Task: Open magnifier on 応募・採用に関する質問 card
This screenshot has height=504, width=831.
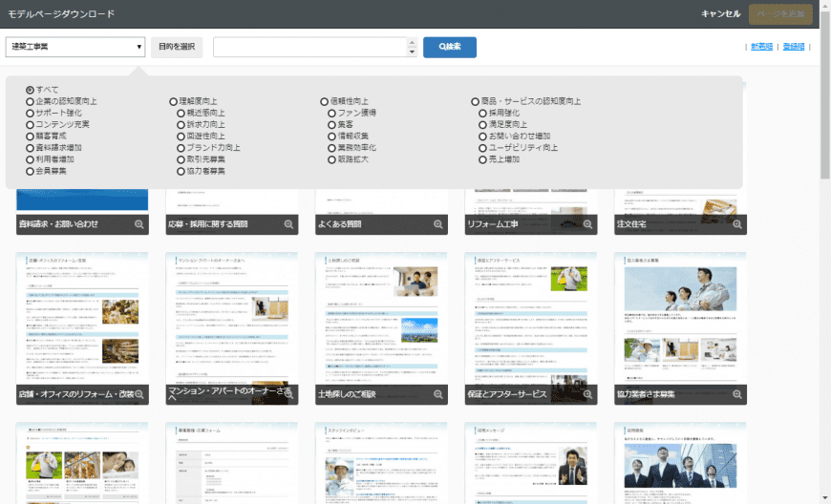Action: point(288,224)
